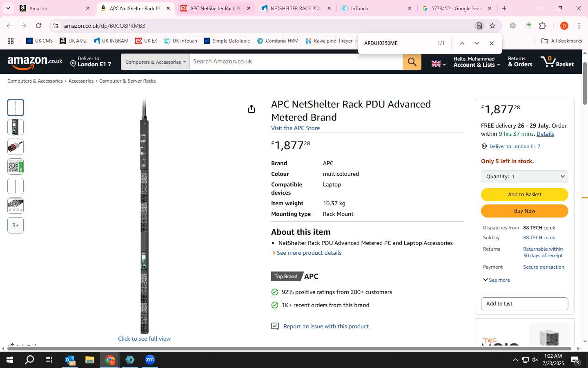Viewport: 588px width, 368px height.
Task: Click Secure transaction link
Action: (x=543, y=267)
